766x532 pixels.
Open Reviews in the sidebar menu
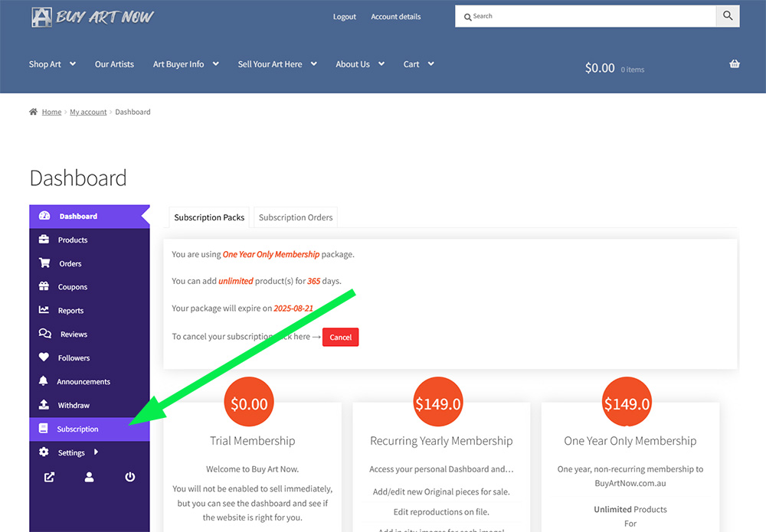90,335
